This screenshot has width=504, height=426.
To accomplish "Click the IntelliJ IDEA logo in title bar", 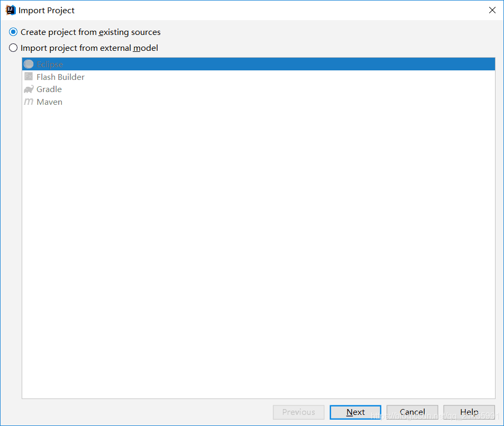I will coord(11,10).
